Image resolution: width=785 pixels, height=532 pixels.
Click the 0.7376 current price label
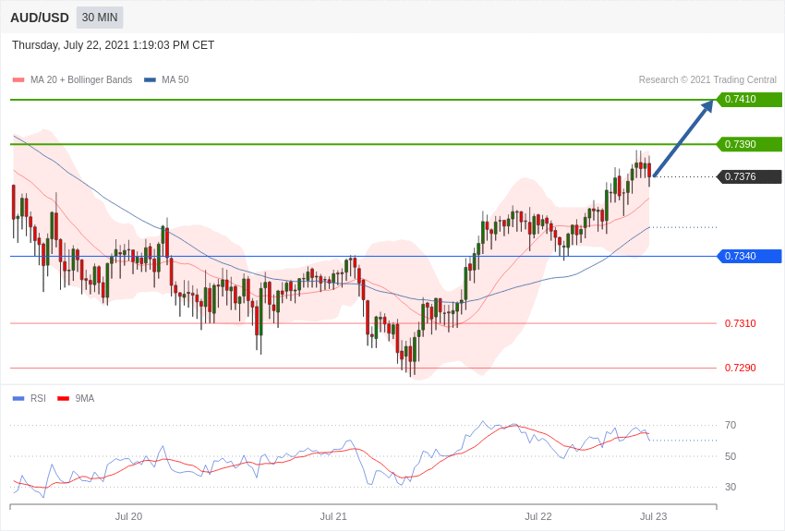coord(749,176)
